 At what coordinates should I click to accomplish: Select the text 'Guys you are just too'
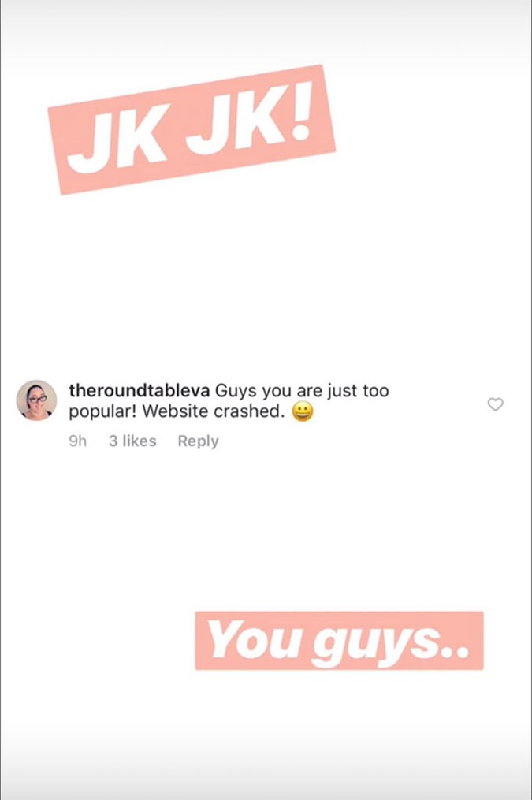coord(302,391)
